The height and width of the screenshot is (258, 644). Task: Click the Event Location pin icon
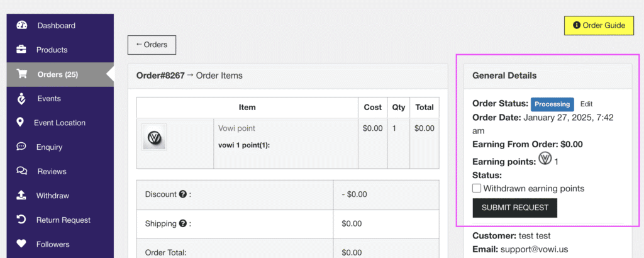(20, 123)
